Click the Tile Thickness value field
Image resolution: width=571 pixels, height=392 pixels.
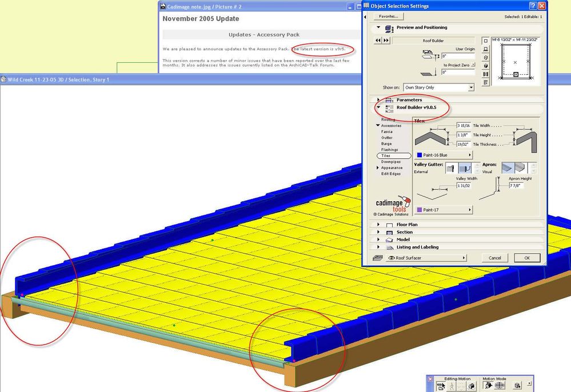pos(464,144)
